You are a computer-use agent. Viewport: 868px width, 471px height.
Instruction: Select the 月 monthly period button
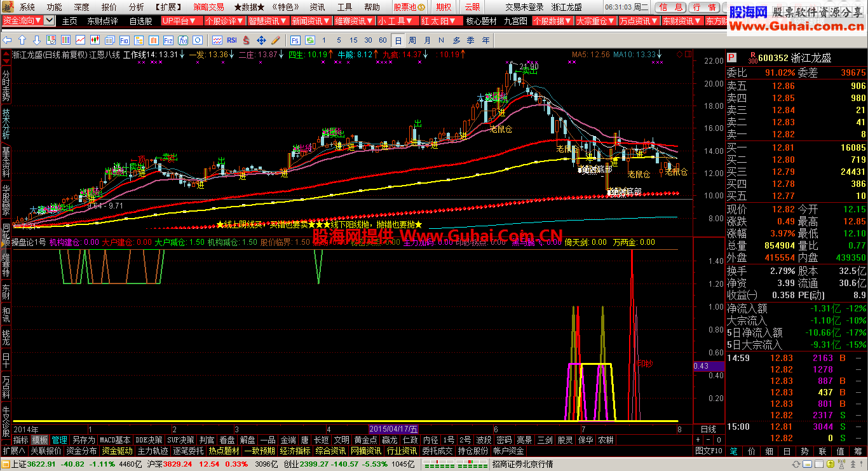click(427, 40)
